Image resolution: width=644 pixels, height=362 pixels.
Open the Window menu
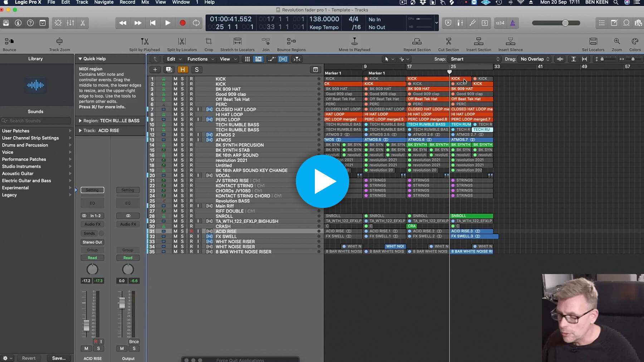181,2
